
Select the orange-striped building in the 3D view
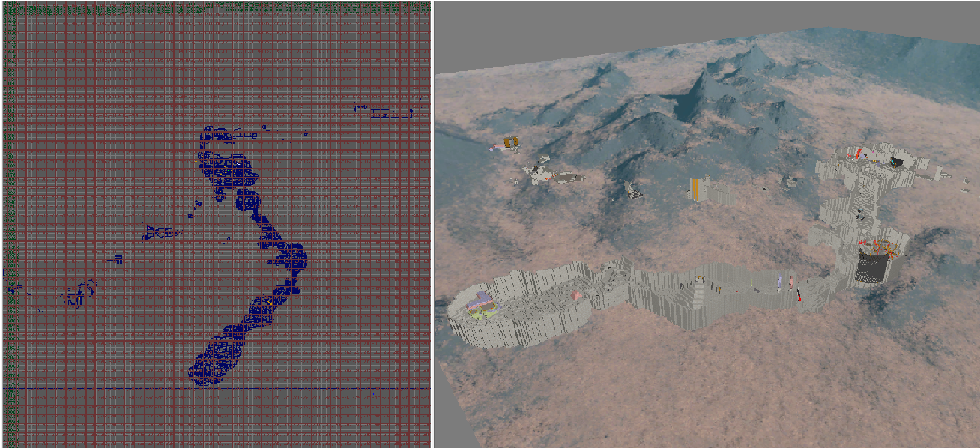pyautogui.click(x=697, y=189)
